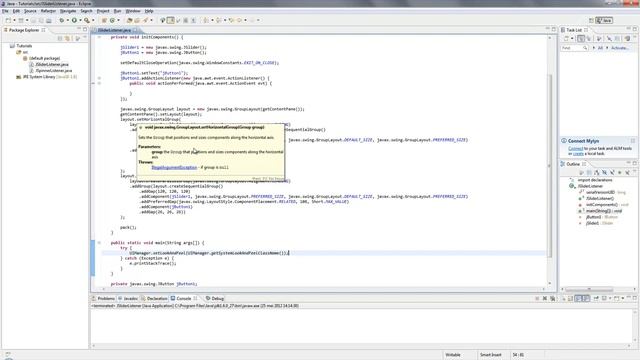Click Collapse All in Package Explorer
640x360 pixels.
(60, 38)
